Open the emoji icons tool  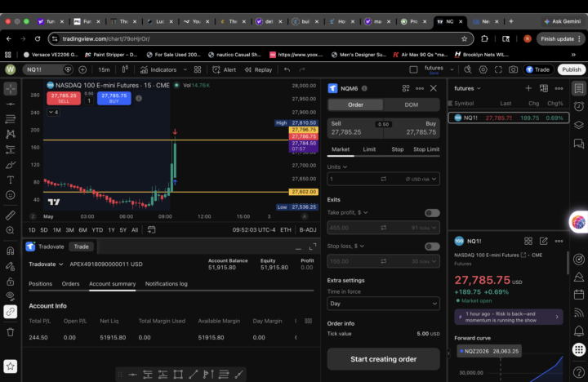pos(11,195)
